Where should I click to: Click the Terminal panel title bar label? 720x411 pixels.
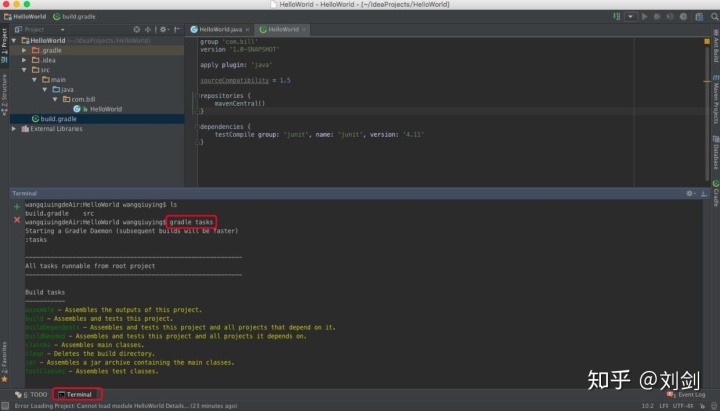point(24,193)
